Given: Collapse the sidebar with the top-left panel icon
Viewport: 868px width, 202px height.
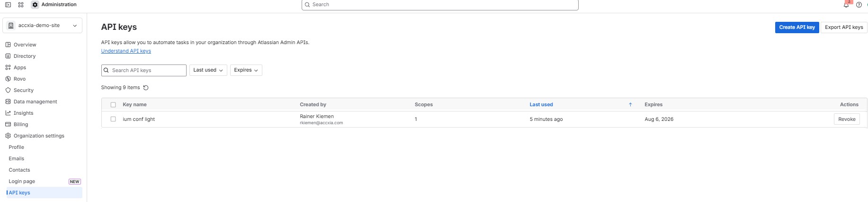Looking at the screenshot, I should coord(8,5).
